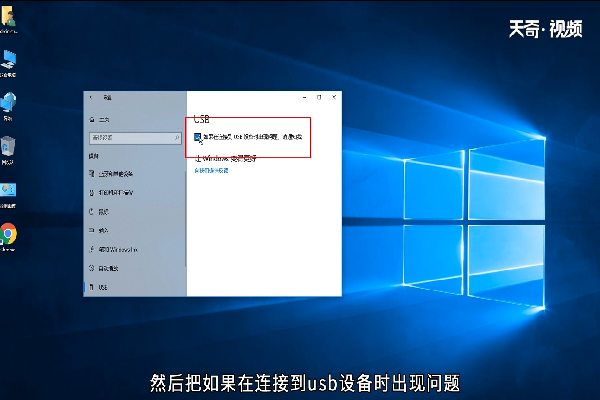The height and width of the screenshot is (400, 600).
Task: Select the Control Panel desktop icon
Action: (x=8, y=195)
